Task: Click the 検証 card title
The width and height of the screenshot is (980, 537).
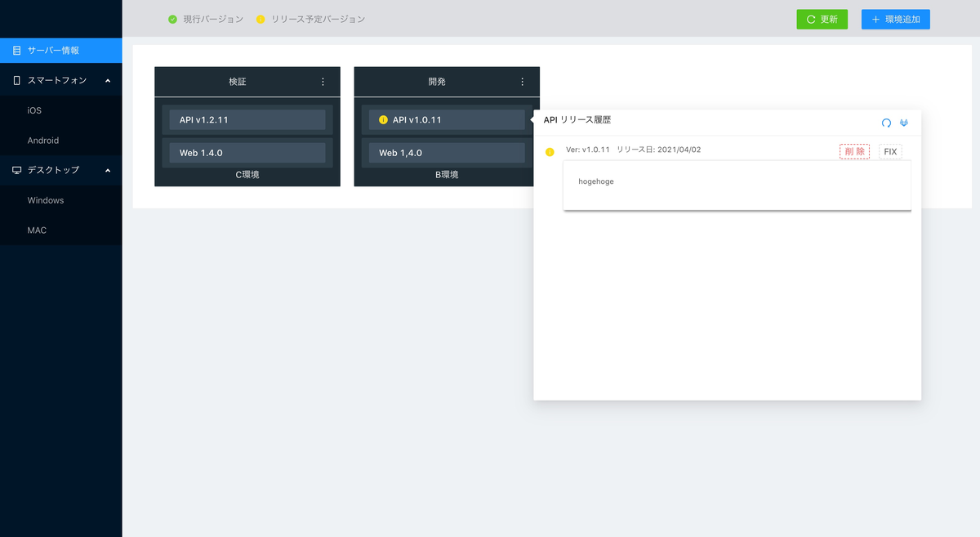Action: 238,82
